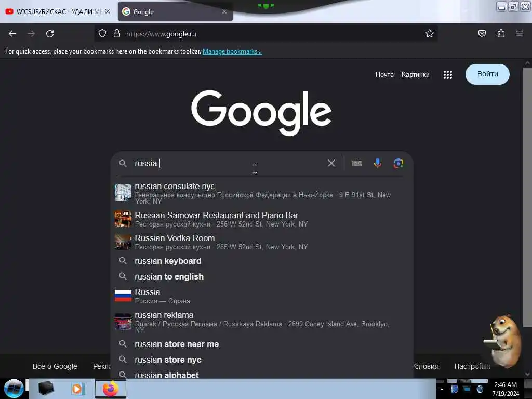
Task: Select the Russia country suggestion
Action: (262, 296)
